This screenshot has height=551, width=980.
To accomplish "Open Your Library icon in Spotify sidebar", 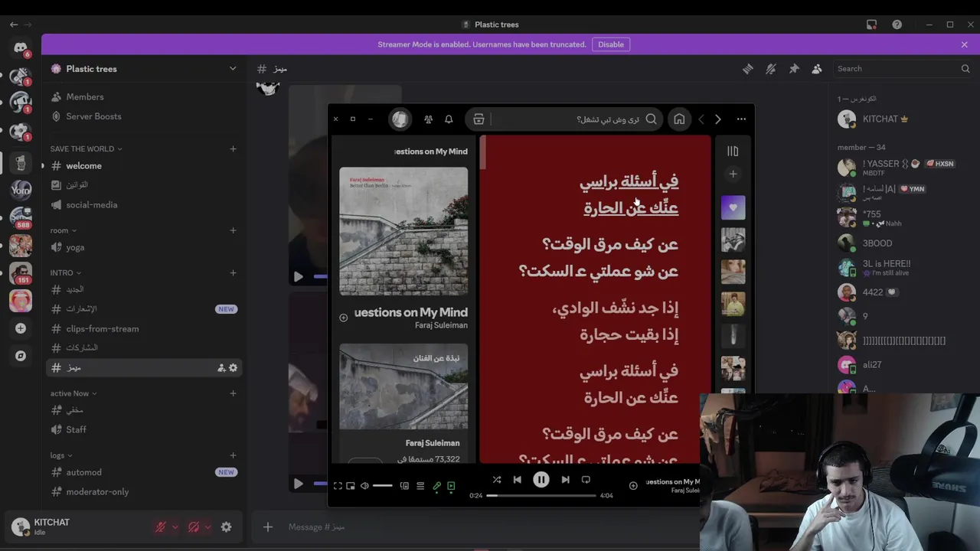I will pyautogui.click(x=733, y=152).
